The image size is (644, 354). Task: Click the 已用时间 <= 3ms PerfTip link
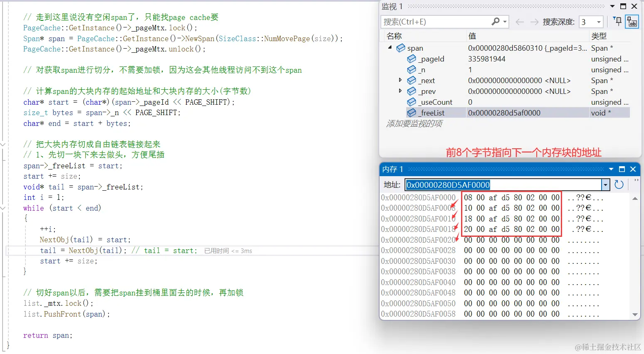[228, 251]
